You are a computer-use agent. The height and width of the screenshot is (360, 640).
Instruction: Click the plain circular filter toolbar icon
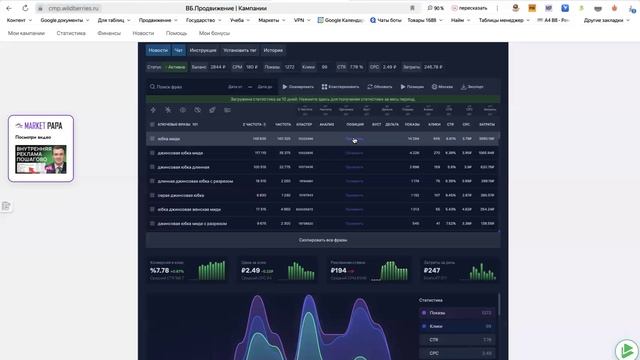[x=182, y=110]
